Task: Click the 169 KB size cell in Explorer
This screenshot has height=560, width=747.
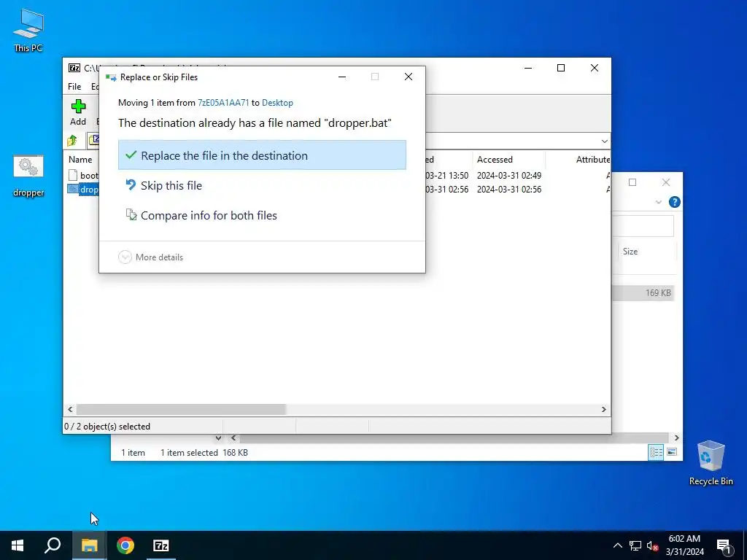Action: click(658, 293)
